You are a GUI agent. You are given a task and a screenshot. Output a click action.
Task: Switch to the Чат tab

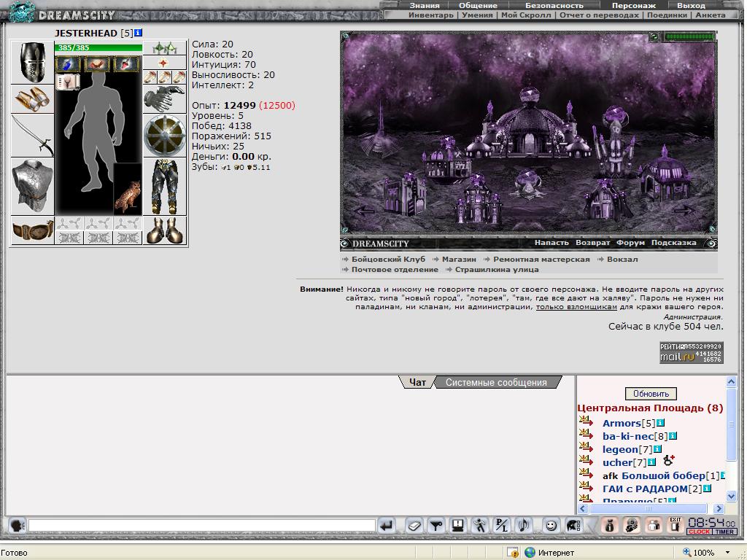tap(417, 382)
